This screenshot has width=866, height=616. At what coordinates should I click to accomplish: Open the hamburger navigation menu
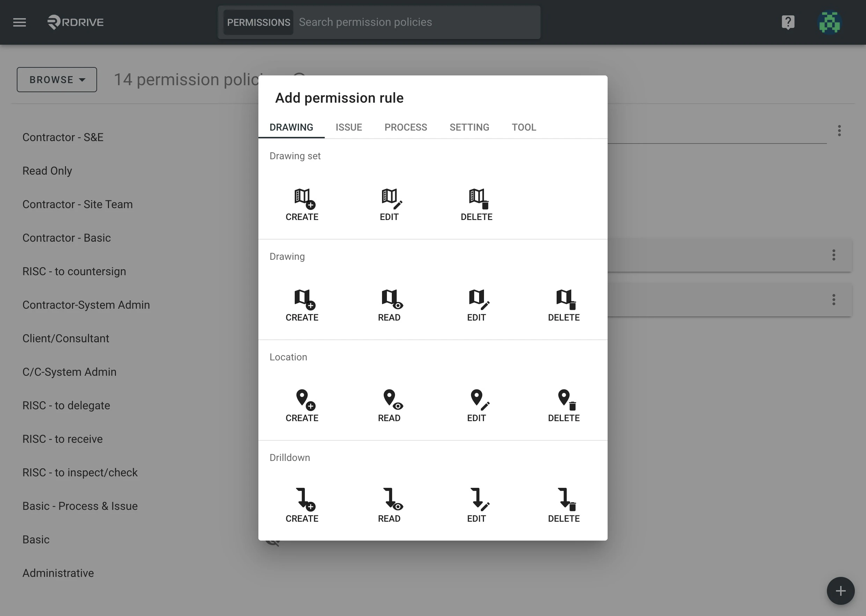coord(19,22)
